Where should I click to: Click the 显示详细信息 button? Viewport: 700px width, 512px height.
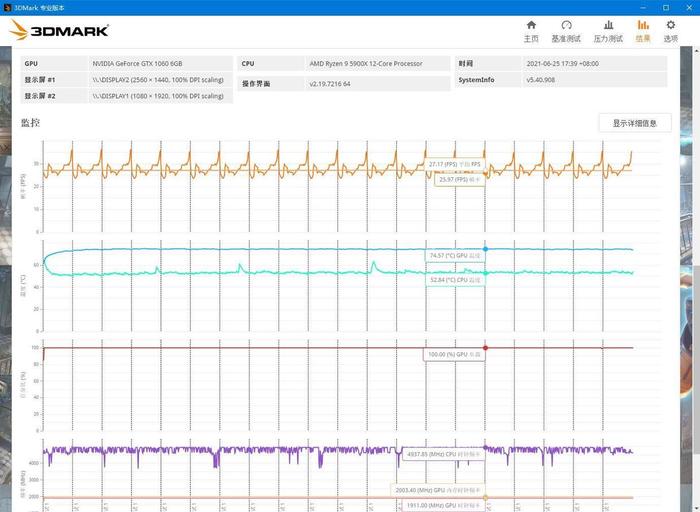pos(635,123)
